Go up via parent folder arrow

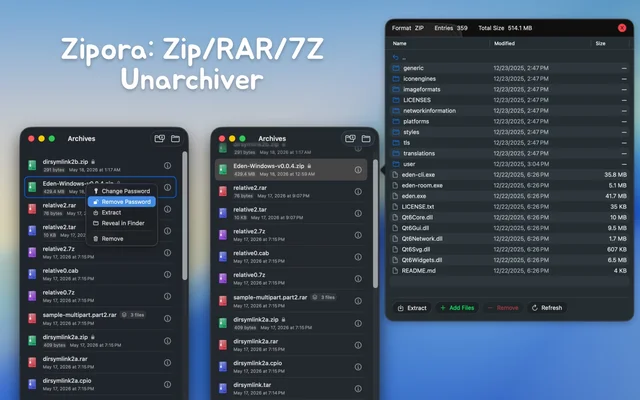pos(395,58)
